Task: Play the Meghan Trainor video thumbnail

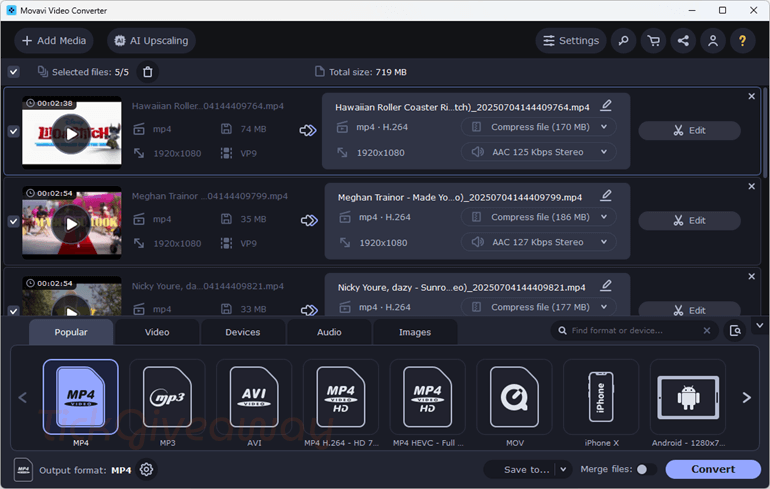Action: pyautogui.click(x=72, y=224)
